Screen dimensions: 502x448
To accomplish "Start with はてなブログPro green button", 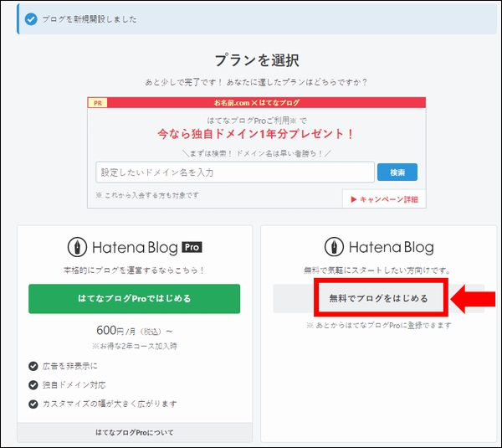I will coord(134,299).
